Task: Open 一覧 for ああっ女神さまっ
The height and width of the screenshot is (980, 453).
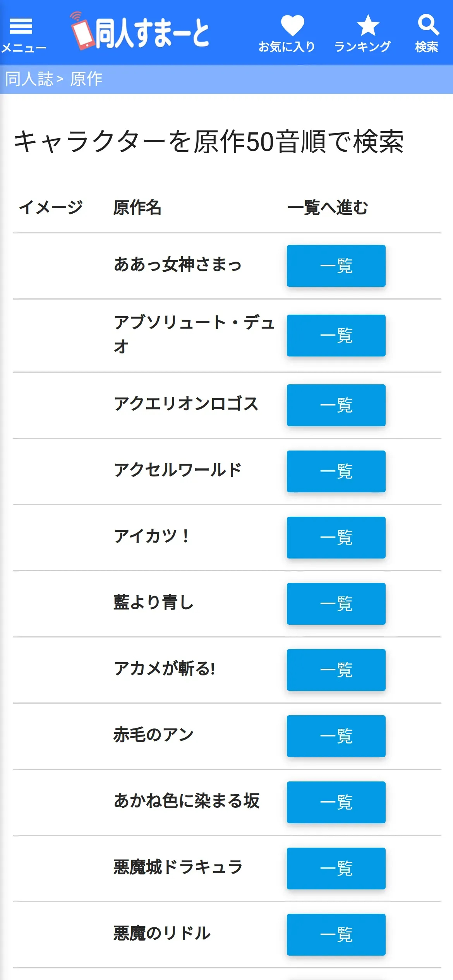Action: (336, 266)
